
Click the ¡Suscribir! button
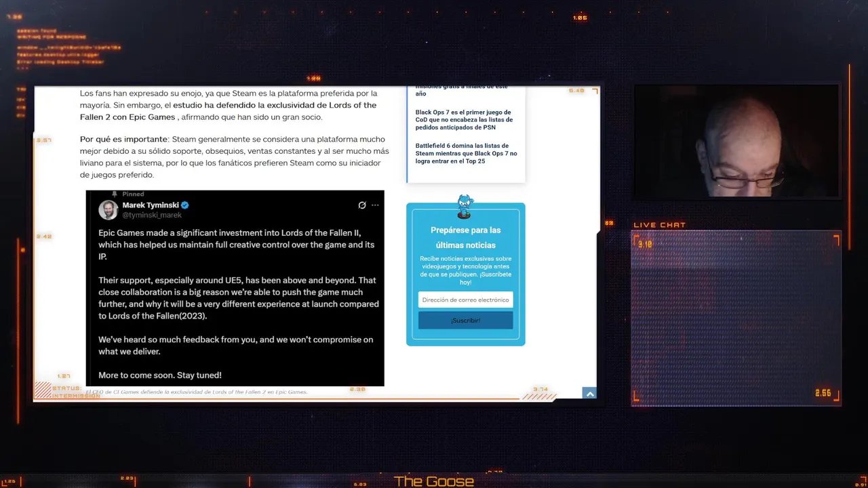[465, 320]
